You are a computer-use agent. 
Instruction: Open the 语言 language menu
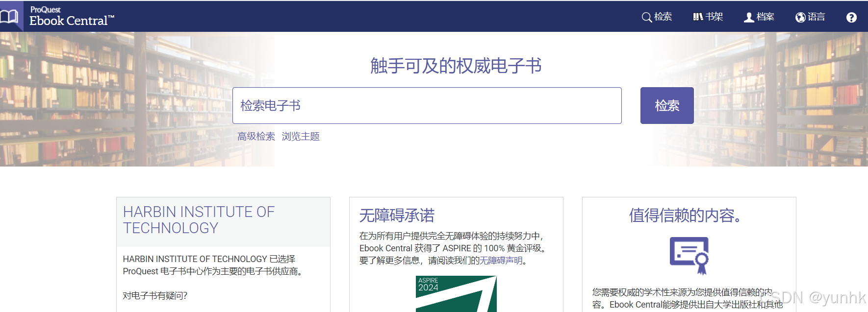point(810,17)
